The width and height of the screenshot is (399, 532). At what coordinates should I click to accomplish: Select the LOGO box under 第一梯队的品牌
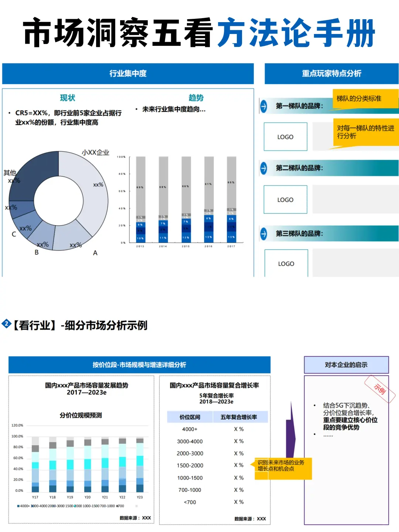click(286, 137)
